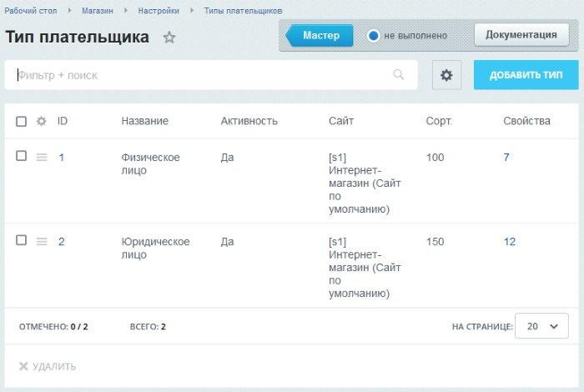Expand breadcrumb arrow after Магазин

126,10
